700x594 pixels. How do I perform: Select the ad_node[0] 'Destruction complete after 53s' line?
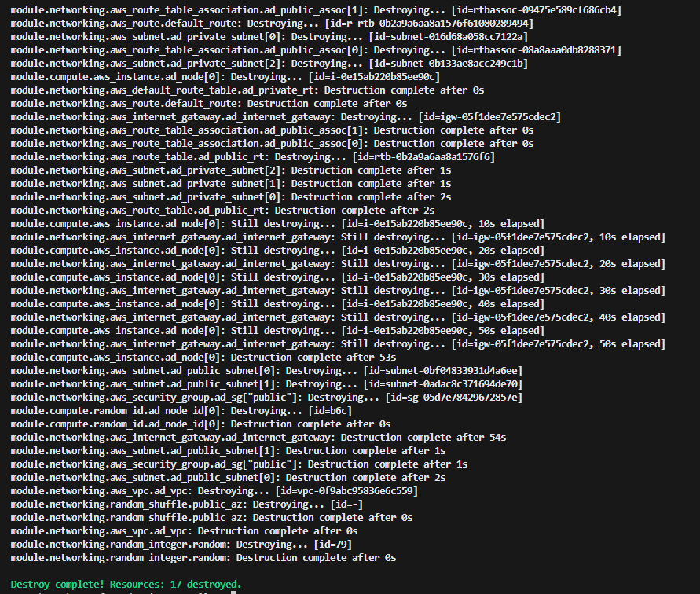coord(203,357)
